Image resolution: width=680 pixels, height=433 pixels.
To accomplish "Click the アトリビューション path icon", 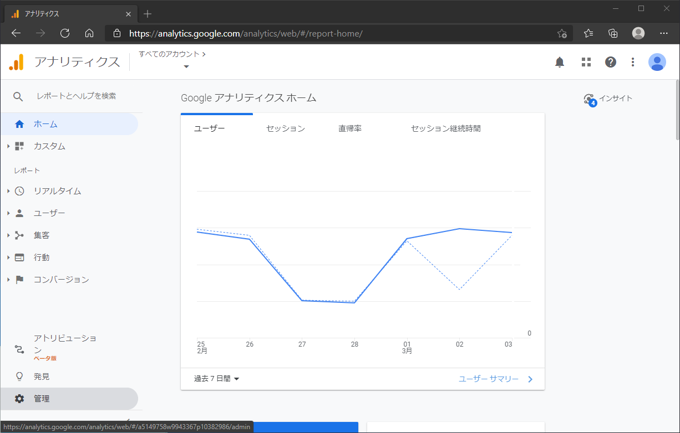I will pos(20,349).
